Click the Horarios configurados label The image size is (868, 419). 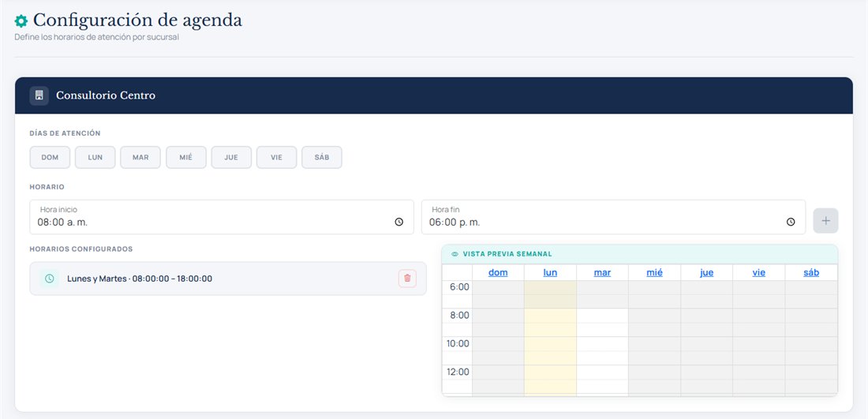click(x=81, y=249)
